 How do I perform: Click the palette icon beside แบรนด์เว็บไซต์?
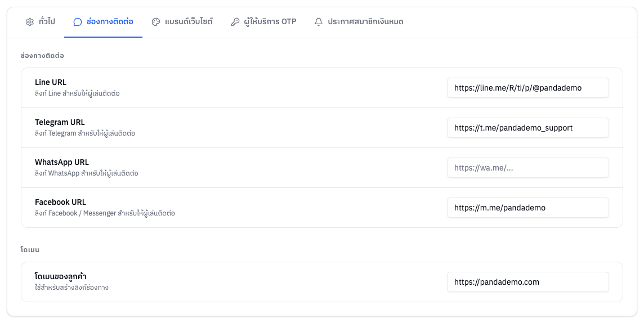pos(156,22)
